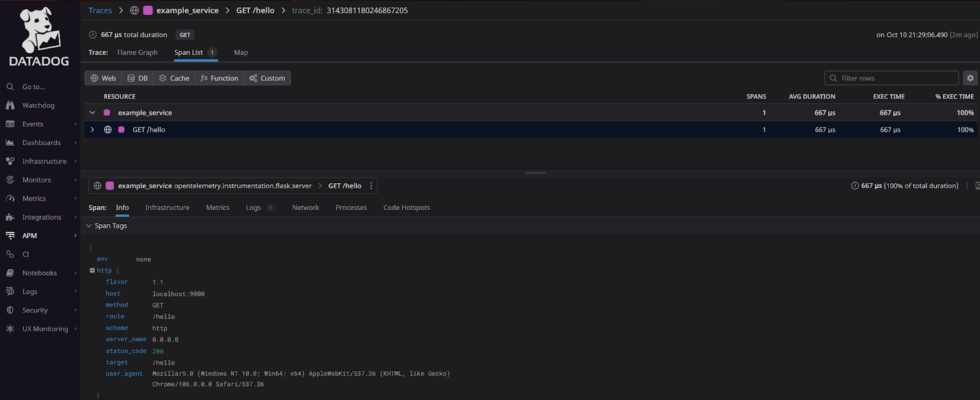
Task: Click the Integrations puzzle icon
Action: click(10, 217)
